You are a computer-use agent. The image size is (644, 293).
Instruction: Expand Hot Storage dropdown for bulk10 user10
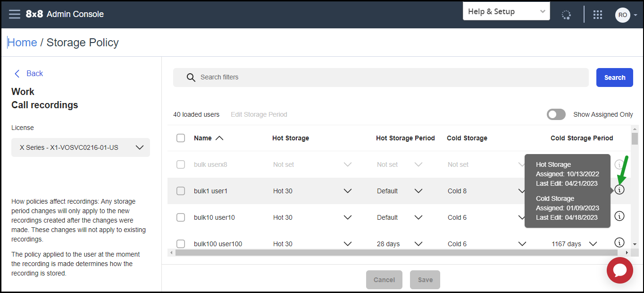[348, 217]
